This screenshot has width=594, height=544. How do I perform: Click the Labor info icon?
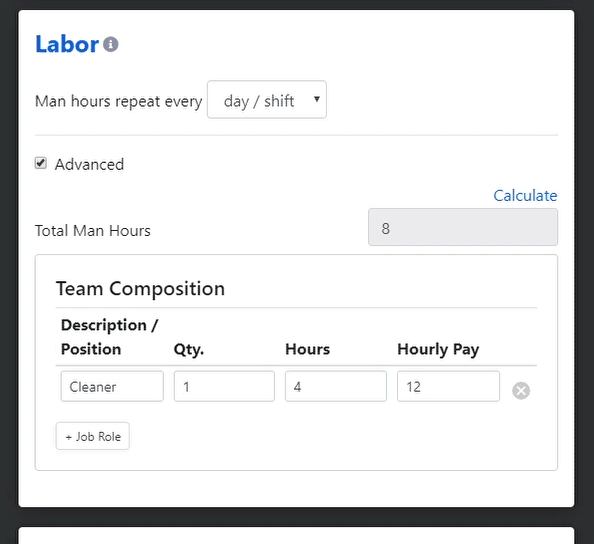point(111,44)
